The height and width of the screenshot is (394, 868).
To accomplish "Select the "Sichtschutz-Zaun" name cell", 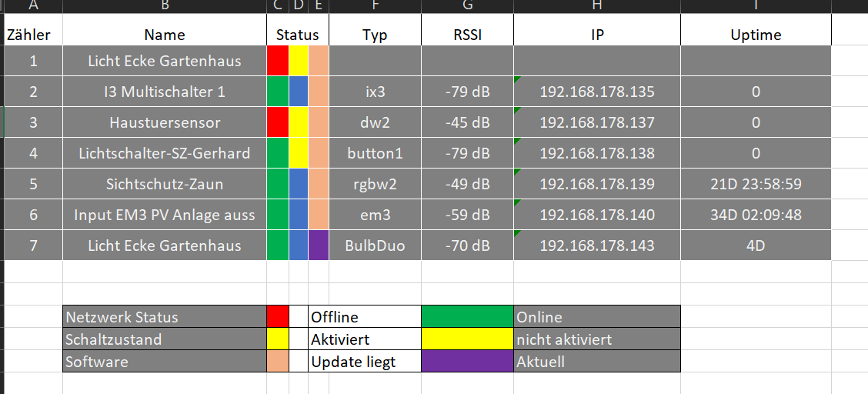I will (165, 184).
